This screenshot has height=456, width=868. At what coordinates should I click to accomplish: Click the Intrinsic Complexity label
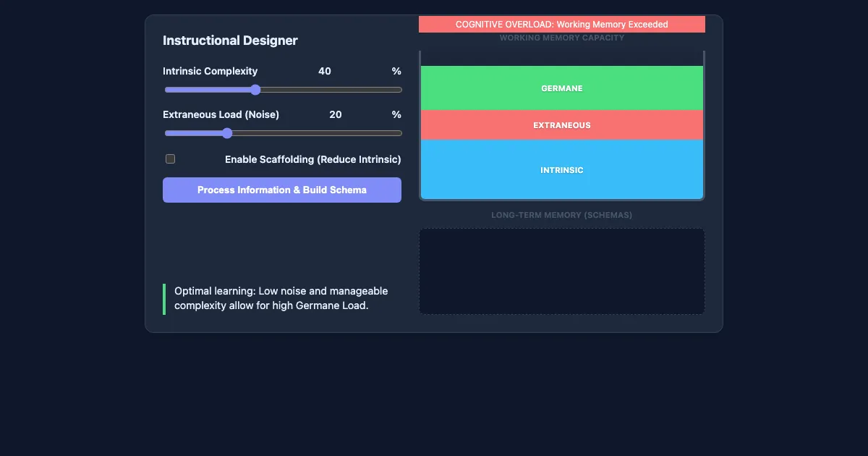tap(210, 71)
